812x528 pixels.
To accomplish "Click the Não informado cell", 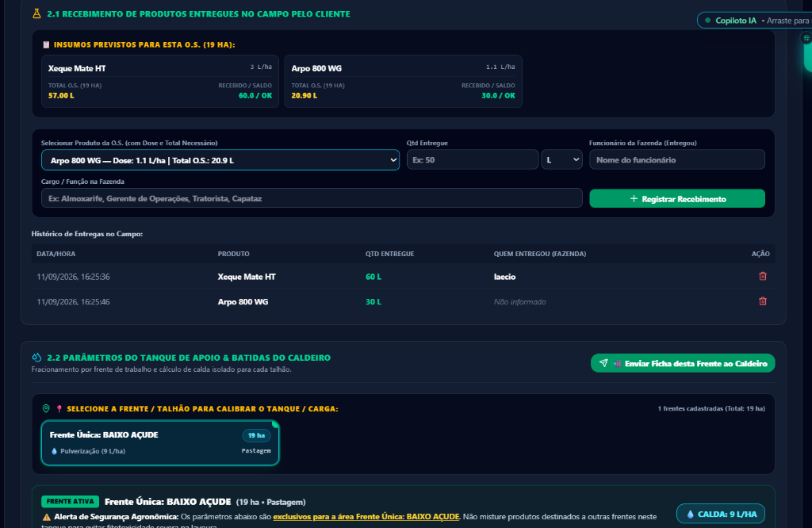I will point(519,302).
